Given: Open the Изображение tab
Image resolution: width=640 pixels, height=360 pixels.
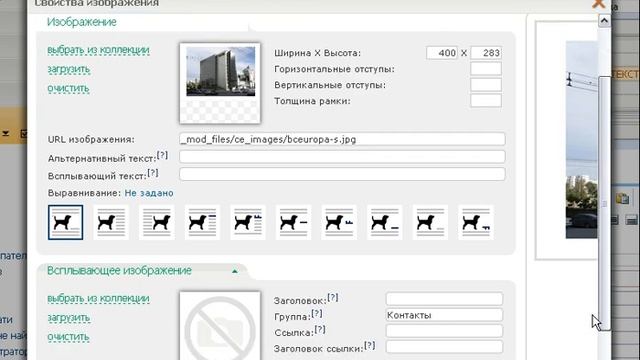Looking at the screenshot, I should point(82,22).
